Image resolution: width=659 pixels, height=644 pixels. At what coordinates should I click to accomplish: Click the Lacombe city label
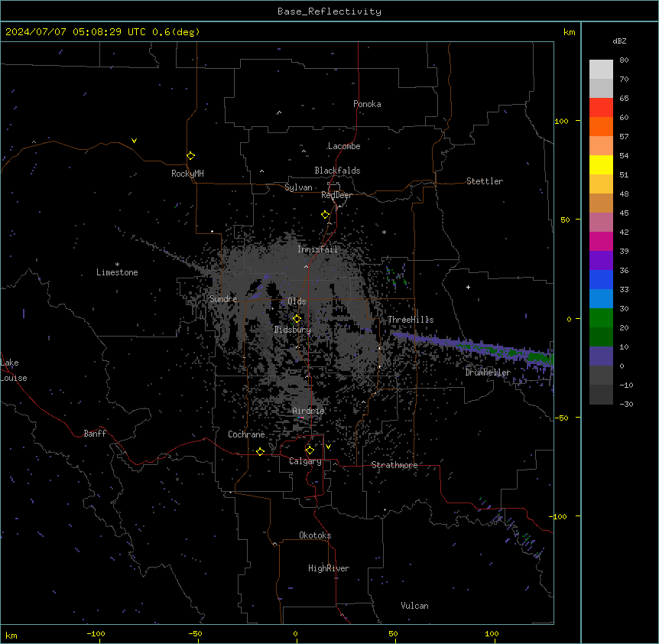click(x=344, y=146)
